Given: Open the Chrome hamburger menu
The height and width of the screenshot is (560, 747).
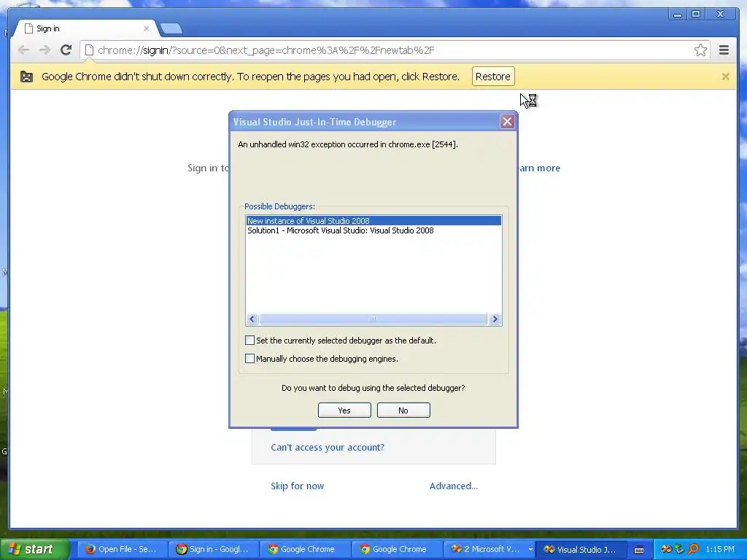Looking at the screenshot, I should tap(724, 50).
